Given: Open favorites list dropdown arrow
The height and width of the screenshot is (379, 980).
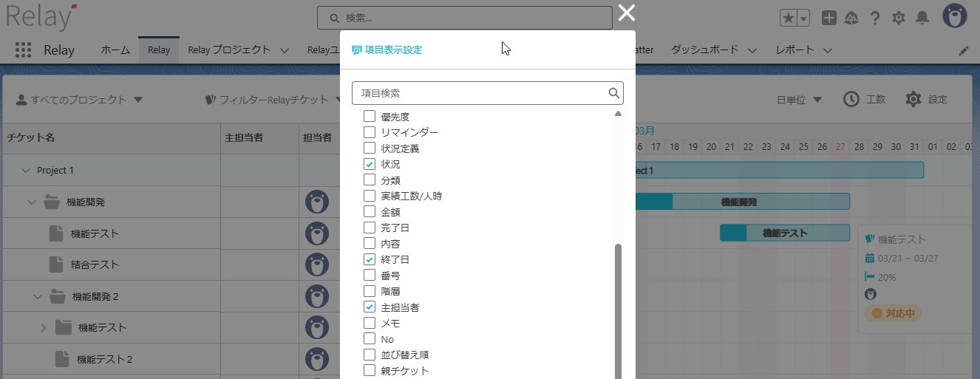Looking at the screenshot, I should pos(803,18).
